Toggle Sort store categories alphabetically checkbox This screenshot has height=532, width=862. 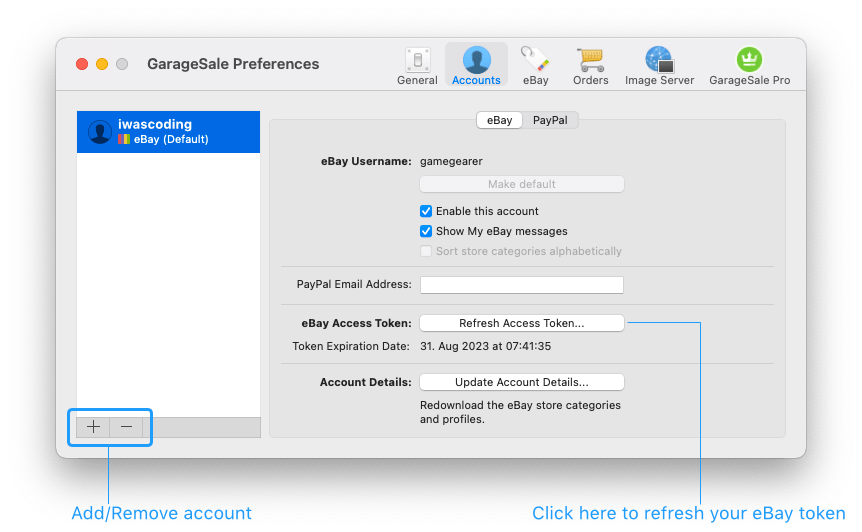click(x=426, y=251)
